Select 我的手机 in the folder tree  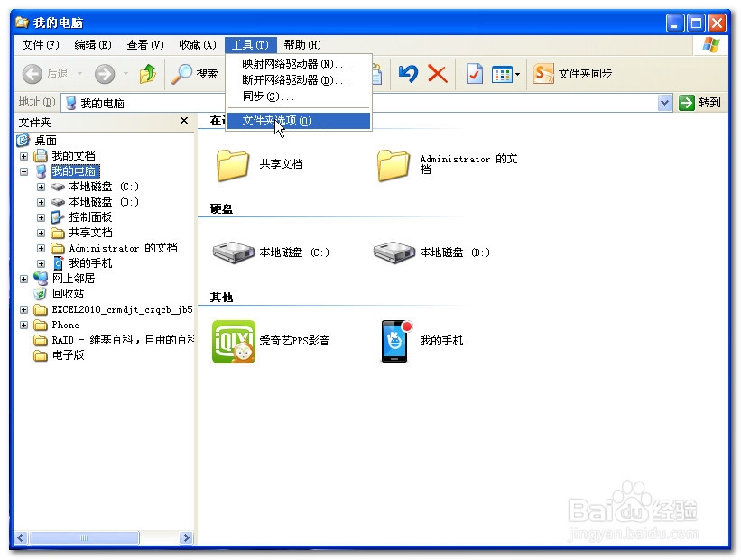click(x=90, y=263)
